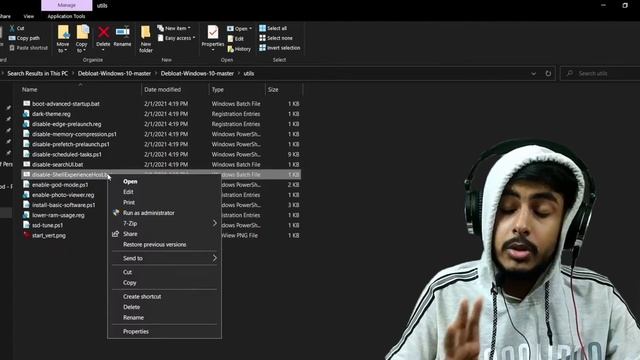
Task: Click first Debloat-Windows-10-master breadcrumb
Action: (x=114, y=73)
